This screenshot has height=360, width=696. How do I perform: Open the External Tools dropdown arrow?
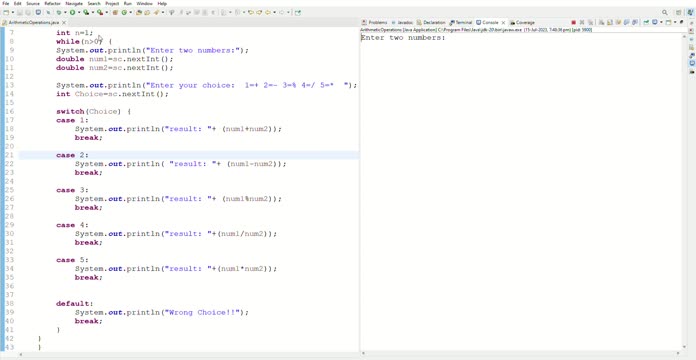click(x=107, y=12)
